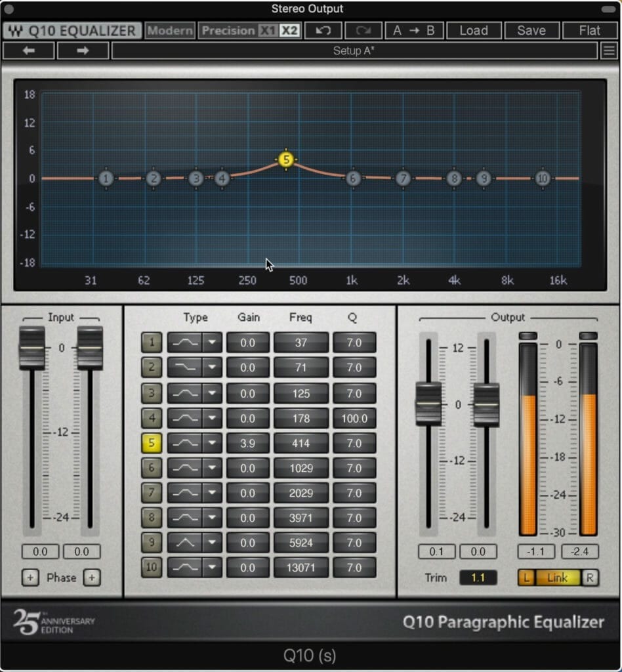Select the yellow band 5 node on graph
Viewport: 622px width, 672px height.
tap(285, 159)
